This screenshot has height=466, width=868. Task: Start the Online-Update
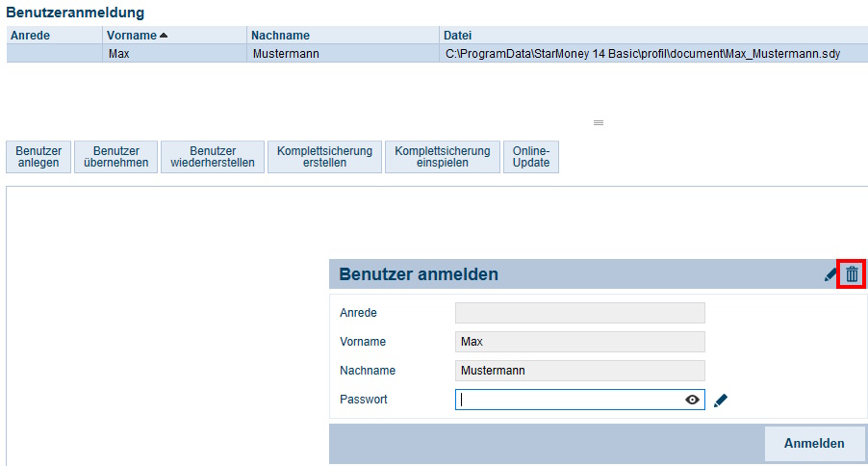531,157
